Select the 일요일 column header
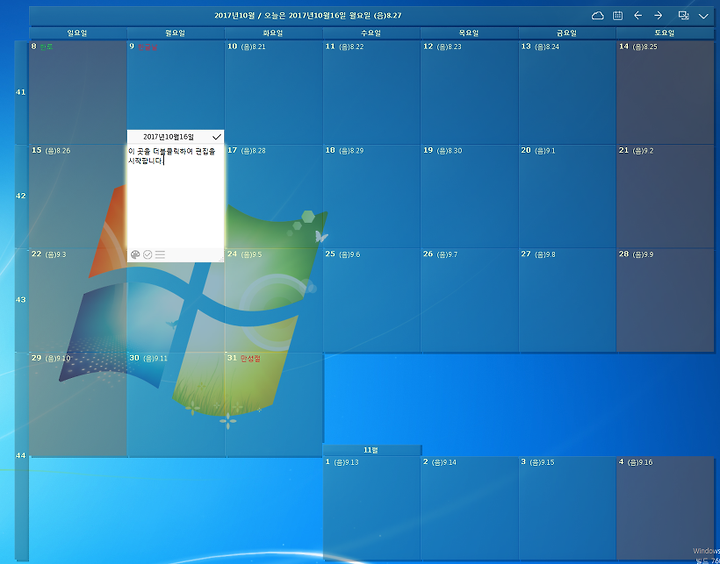Screen dimensions: 720x564 78,33
